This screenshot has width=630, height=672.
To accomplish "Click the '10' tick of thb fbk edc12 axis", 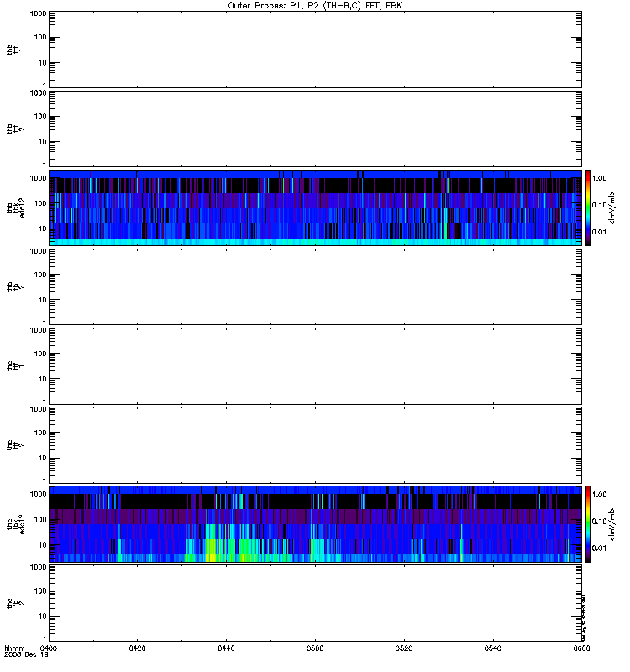I will 42,228.
